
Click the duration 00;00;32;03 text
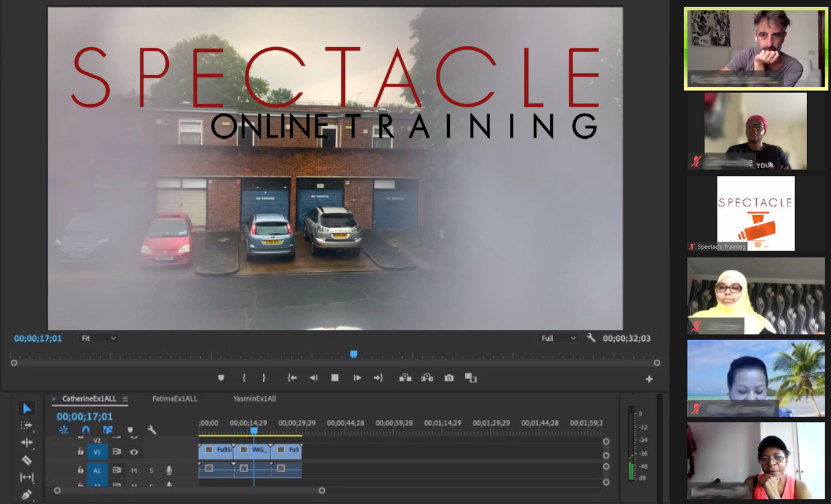pyautogui.click(x=627, y=338)
